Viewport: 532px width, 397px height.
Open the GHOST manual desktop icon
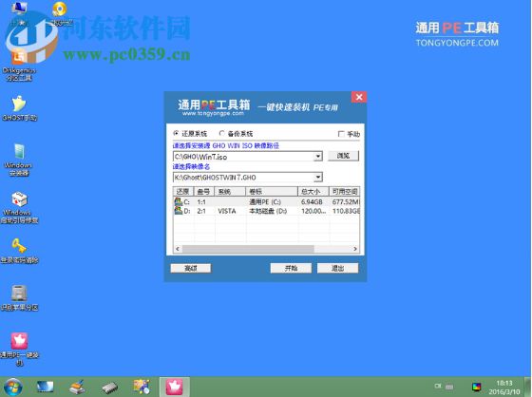click(x=19, y=108)
